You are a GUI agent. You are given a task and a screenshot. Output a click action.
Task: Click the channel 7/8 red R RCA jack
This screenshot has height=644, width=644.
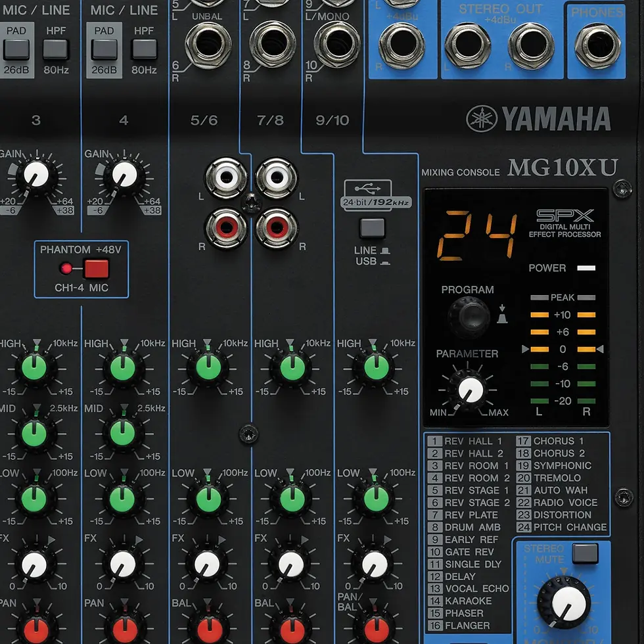277,228
